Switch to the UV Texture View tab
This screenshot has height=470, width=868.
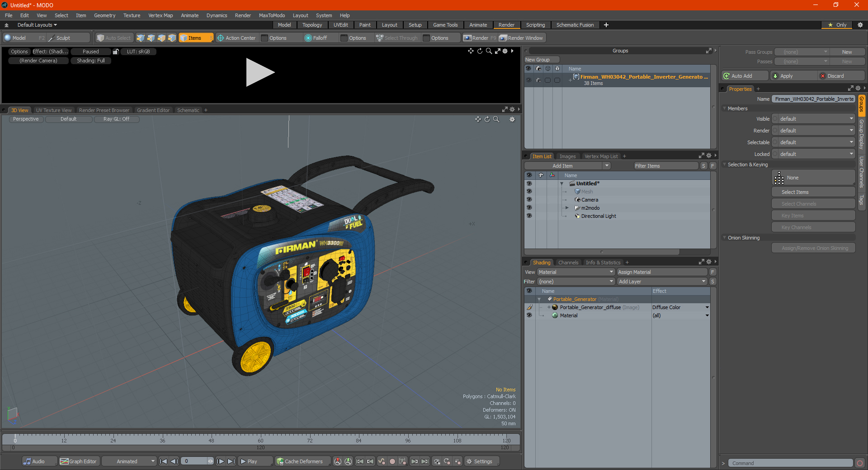coord(54,110)
